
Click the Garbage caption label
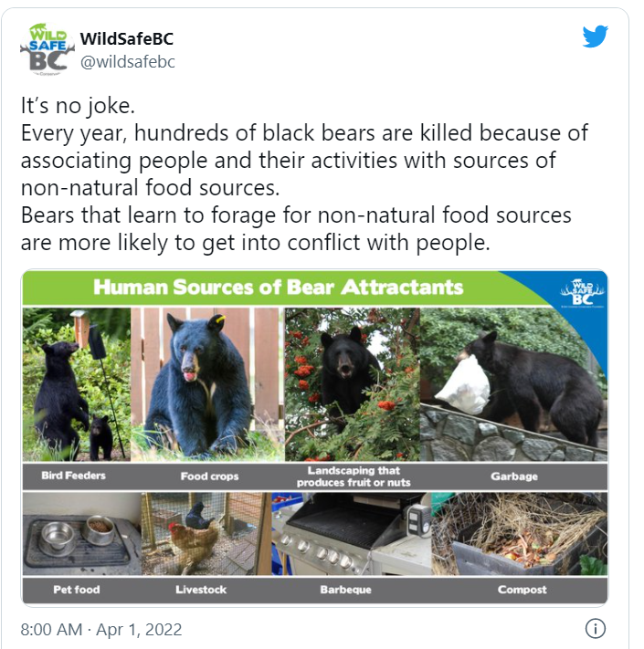[514, 476]
